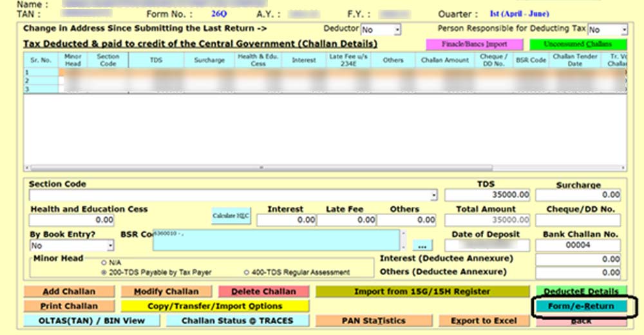This screenshot has height=335, width=644.
Task: Click the TDS amount input field
Action: pos(487,195)
